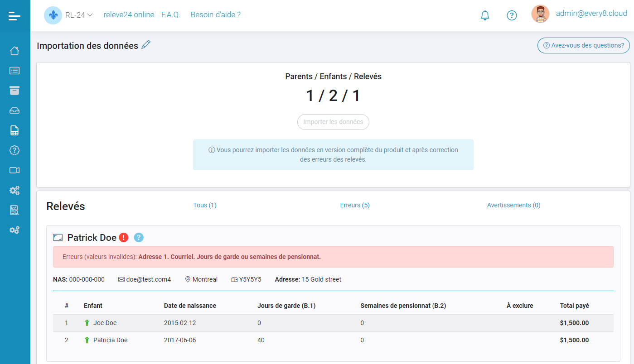Click the red error badge beside Patrick Doe
The height and width of the screenshot is (364, 634).
click(124, 237)
